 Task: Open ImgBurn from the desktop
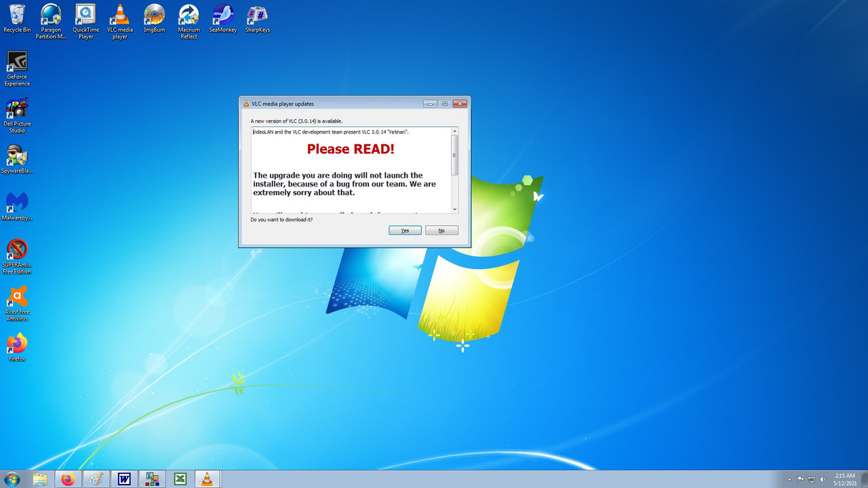[154, 17]
